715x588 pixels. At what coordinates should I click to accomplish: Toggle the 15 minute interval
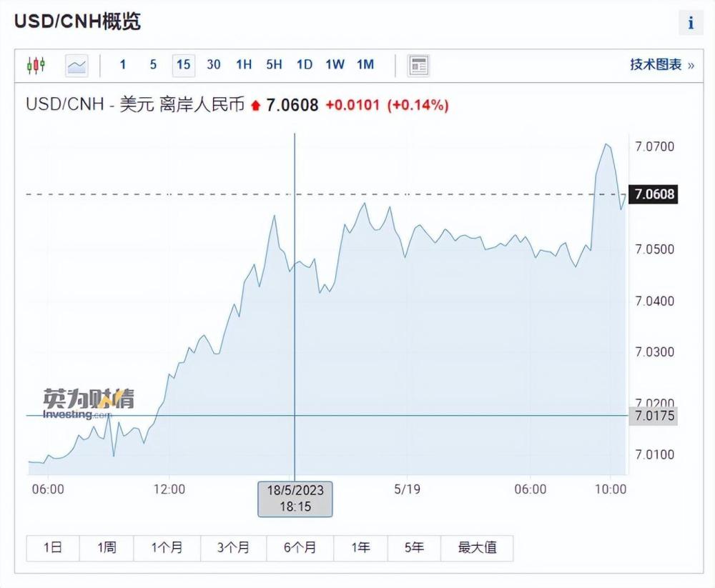pyautogui.click(x=184, y=65)
